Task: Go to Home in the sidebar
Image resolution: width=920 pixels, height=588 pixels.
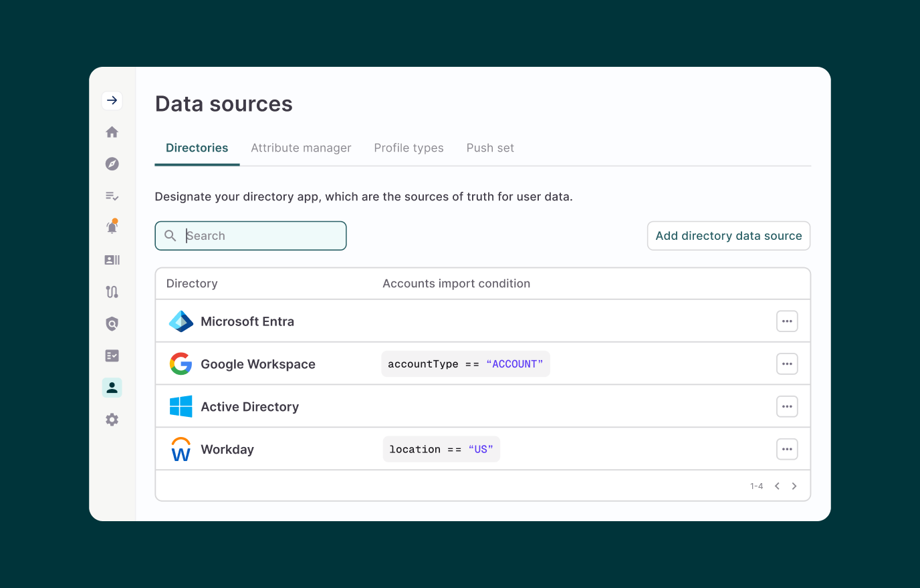Action: [112, 132]
